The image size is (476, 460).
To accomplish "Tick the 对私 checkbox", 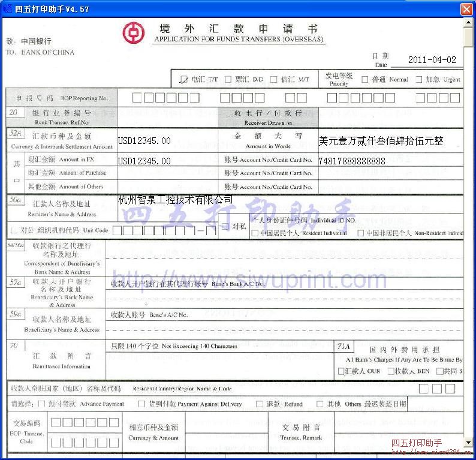I will click(225, 226).
